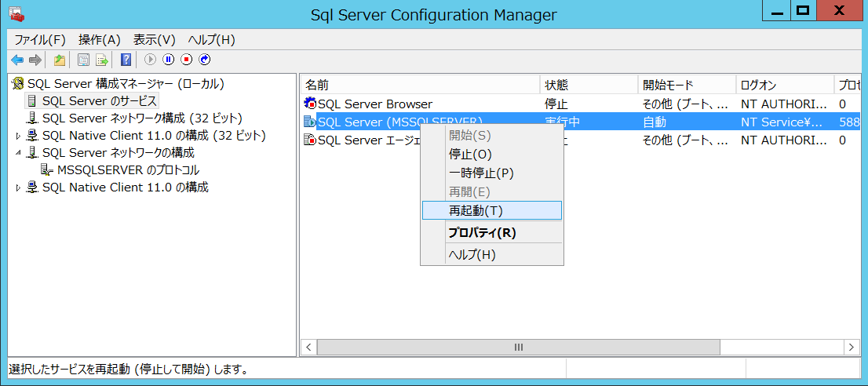Image resolution: width=868 pixels, height=386 pixels.
Task: Sort by 開始モード column header
Action: pos(687,85)
